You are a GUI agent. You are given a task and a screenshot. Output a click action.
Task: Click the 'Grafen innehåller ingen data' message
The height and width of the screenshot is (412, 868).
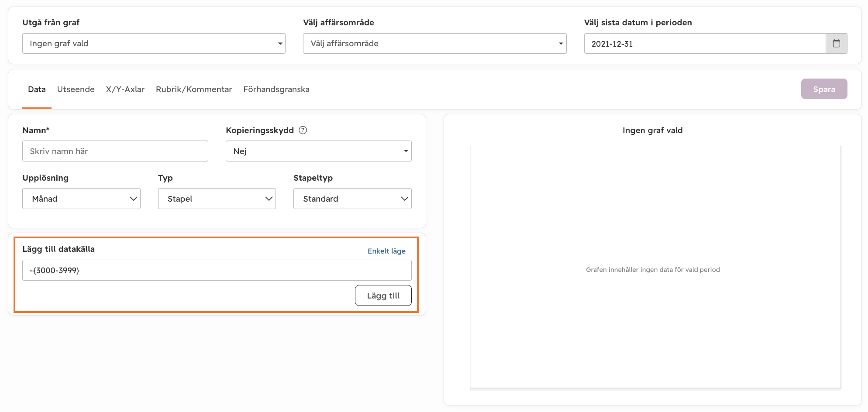coord(653,270)
